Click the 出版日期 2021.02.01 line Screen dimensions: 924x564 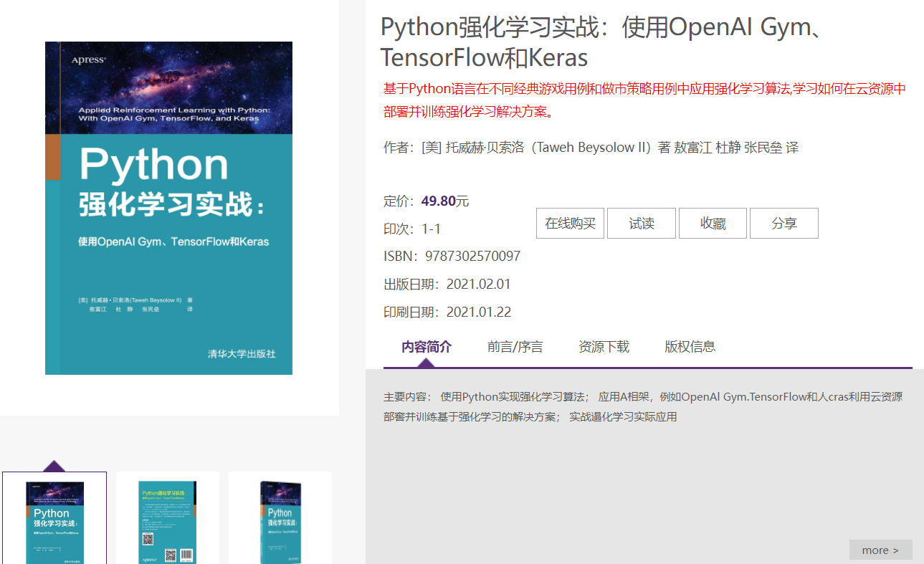point(447,284)
